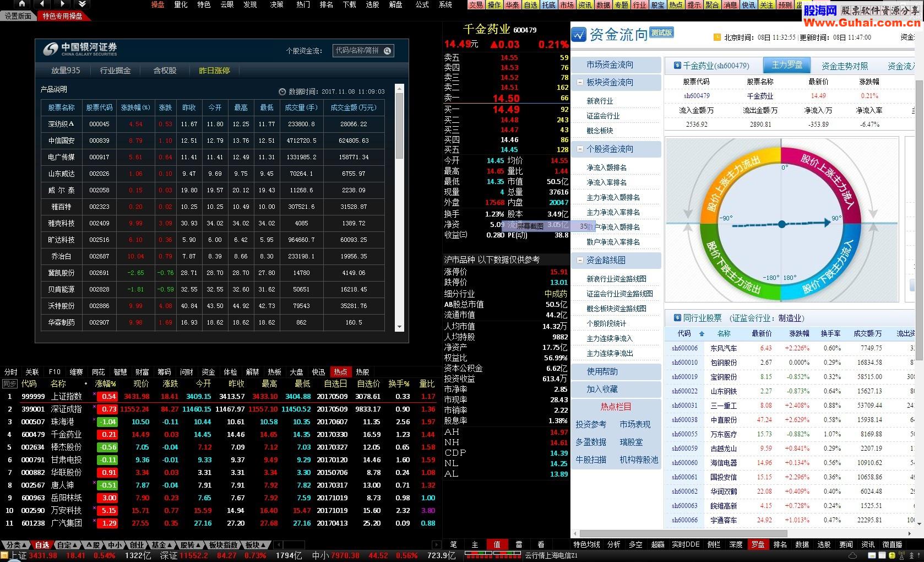Open the 市场资金流向 button

click(x=616, y=64)
